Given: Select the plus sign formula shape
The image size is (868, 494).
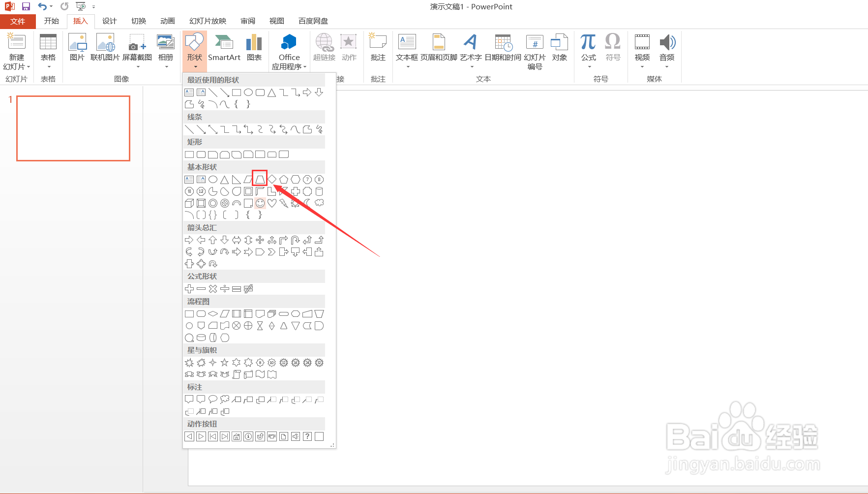Looking at the screenshot, I should (x=189, y=289).
